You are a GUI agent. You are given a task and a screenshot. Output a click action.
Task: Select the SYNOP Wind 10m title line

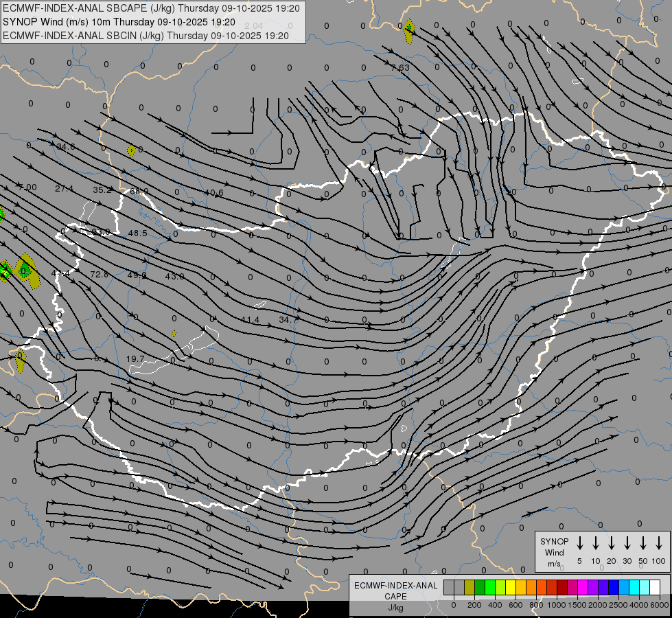tap(119, 22)
